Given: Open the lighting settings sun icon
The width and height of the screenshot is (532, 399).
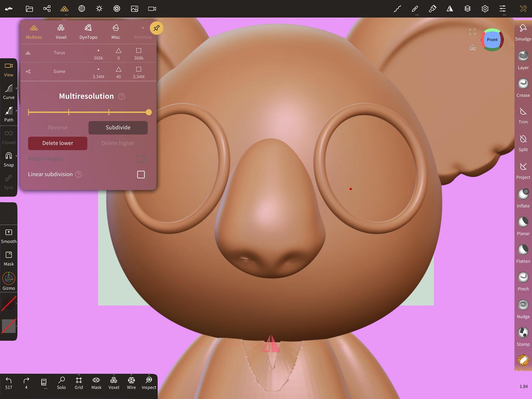Looking at the screenshot, I should tap(99, 9).
